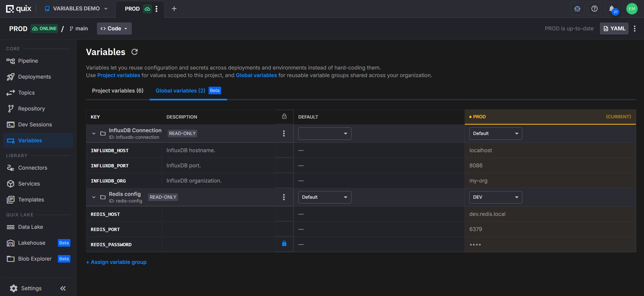This screenshot has height=296, width=644.
Task: Add a new environment tab
Action: tap(174, 9)
